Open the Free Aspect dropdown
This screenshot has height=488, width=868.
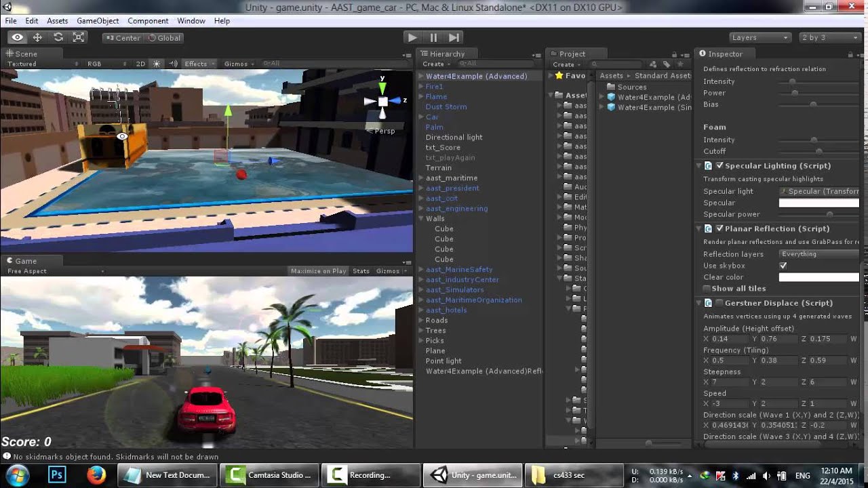coord(56,271)
